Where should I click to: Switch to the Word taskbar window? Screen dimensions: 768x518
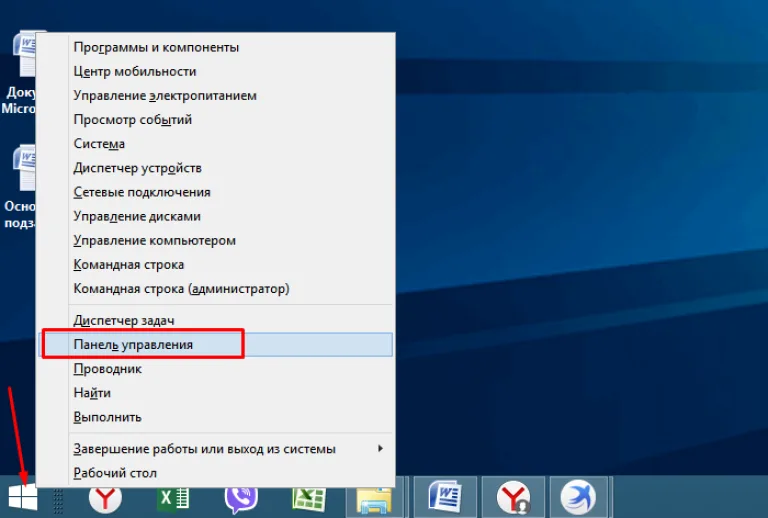(x=445, y=497)
